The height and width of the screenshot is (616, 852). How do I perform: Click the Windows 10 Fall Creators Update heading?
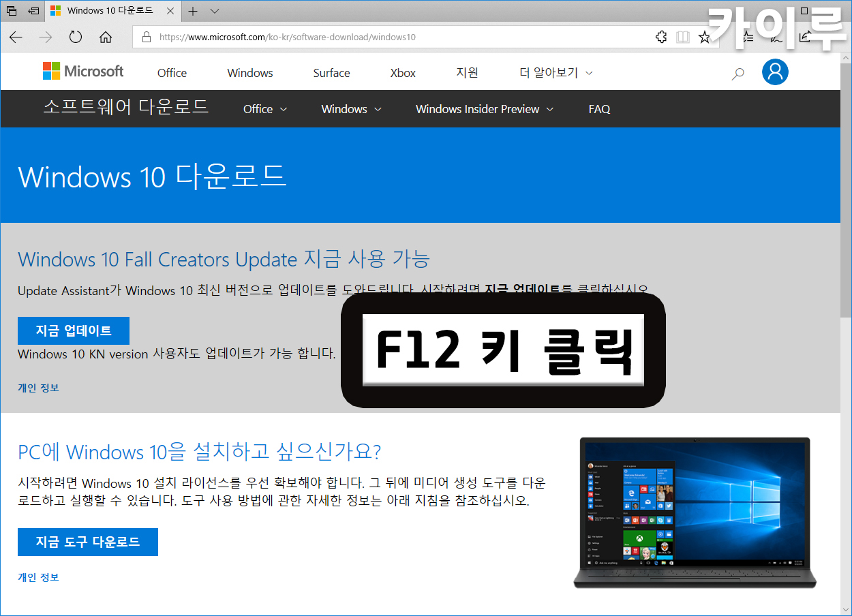[x=224, y=259]
